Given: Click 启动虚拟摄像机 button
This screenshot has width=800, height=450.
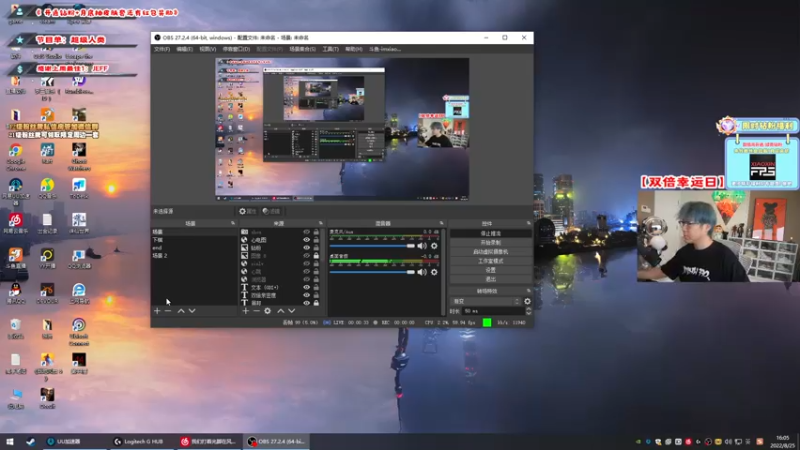Looking at the screenshot, I should coord(490,252).
